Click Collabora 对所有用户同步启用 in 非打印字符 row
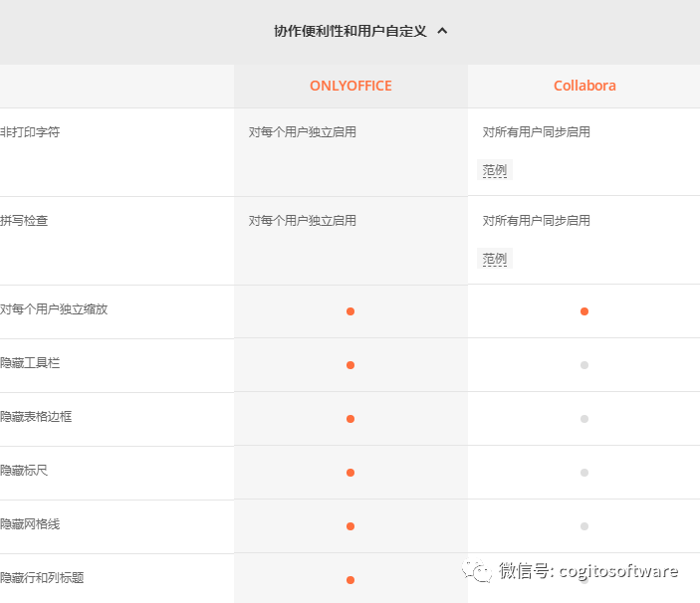This screenshot has height=603, width=700. (536, 132)
